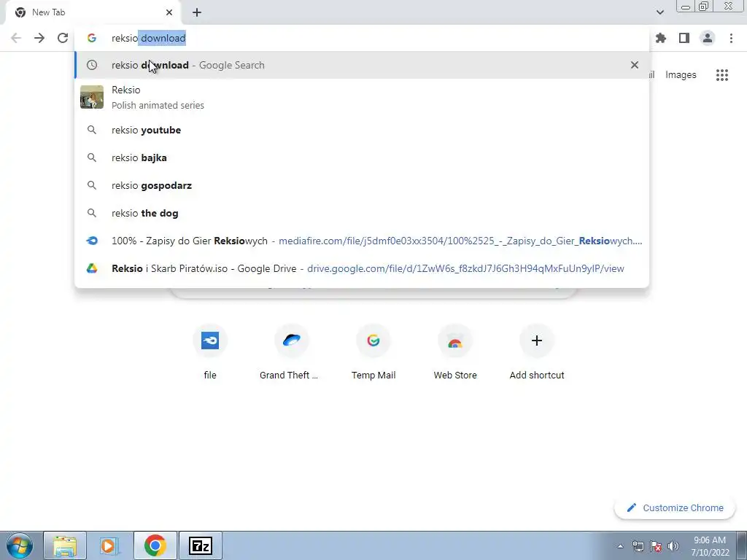Viewport: 747px width, 560px height.
Task: Open the Web Store shortcut
Action: 455,352
